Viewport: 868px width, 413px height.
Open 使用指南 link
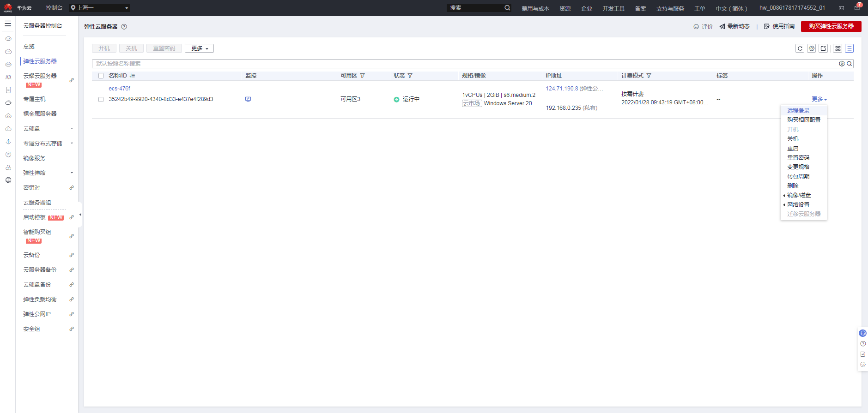(779, 26)
